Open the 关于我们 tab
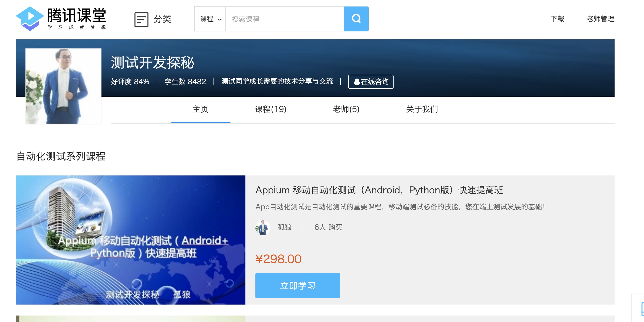Viewport: 644px width, 322px height. [422, 109]
